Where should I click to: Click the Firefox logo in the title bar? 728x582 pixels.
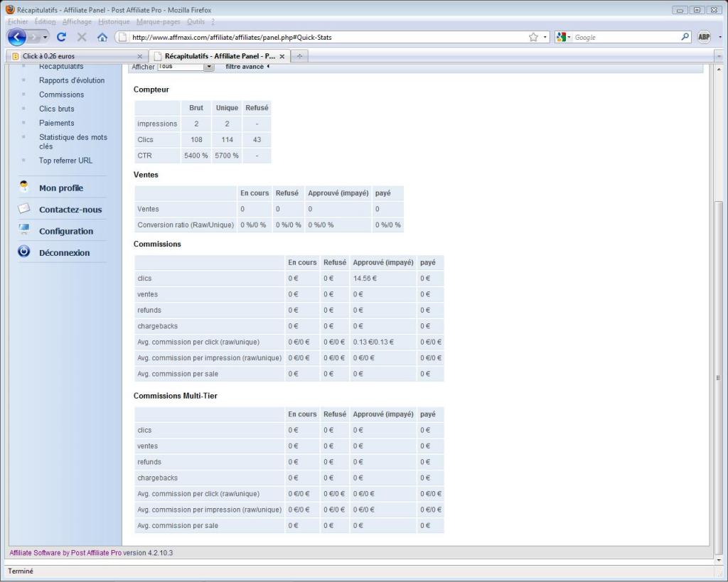pos(10,9)
